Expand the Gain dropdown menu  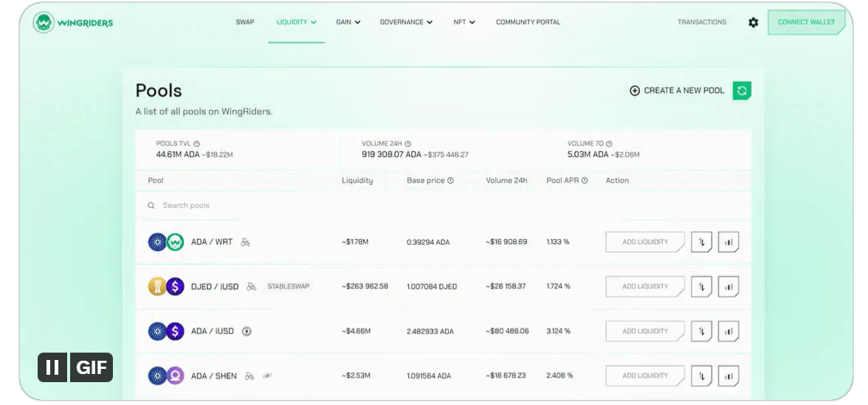tap(348, 22)
